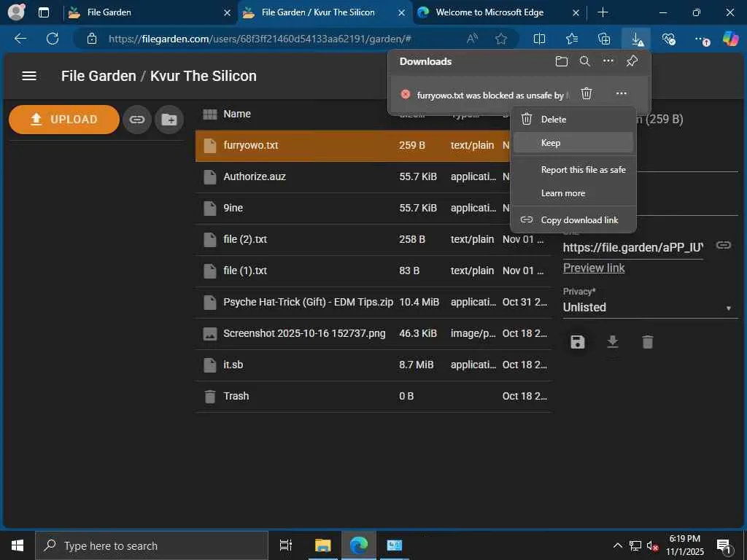This screenshot has width=747, height=560.
Task: Click the Downloads toolbar button
Action: coord(637,39)
